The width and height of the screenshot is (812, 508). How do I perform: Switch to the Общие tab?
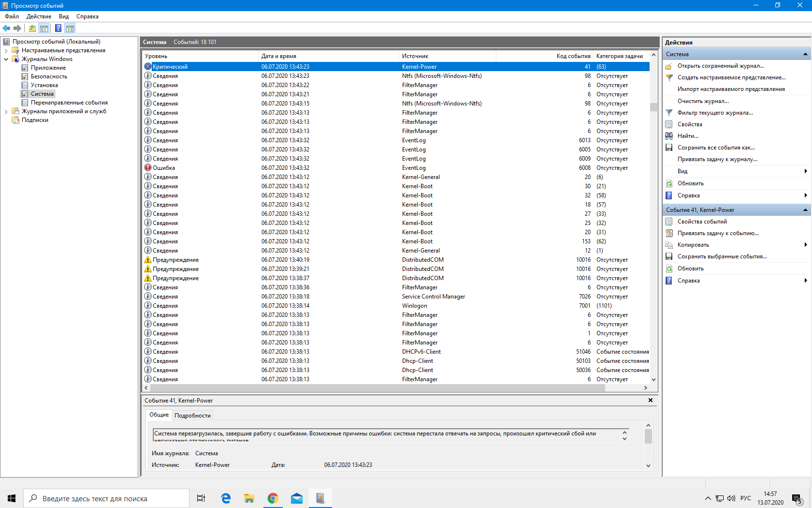click(x=159, y=415)
